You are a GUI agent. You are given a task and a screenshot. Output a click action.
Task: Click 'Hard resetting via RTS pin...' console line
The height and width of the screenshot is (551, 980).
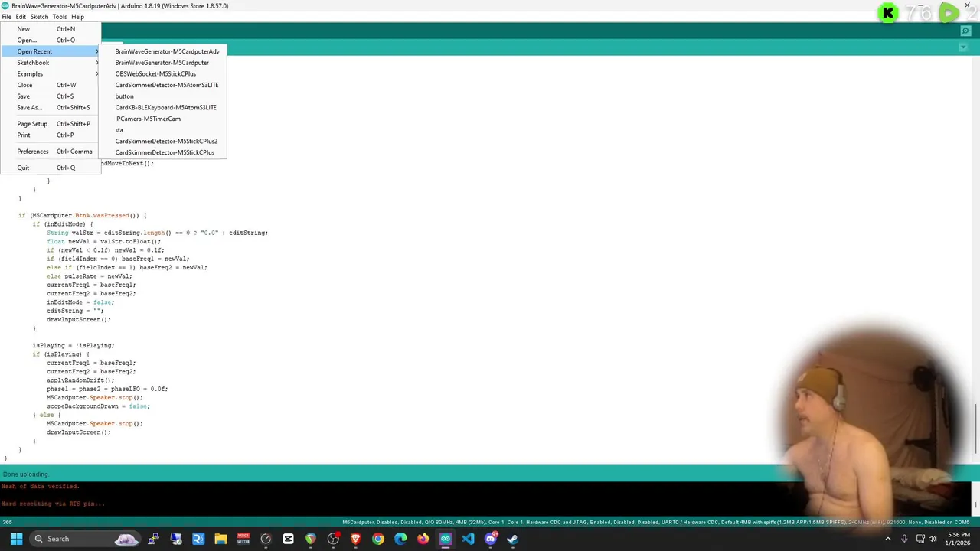point(53,504)
